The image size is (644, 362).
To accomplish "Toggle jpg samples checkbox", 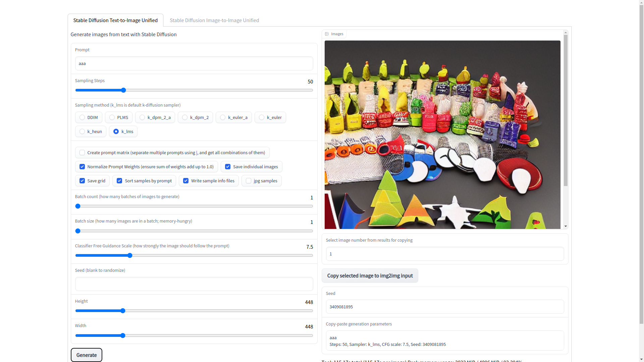I will pyautogui.click(x=249, y=181).
